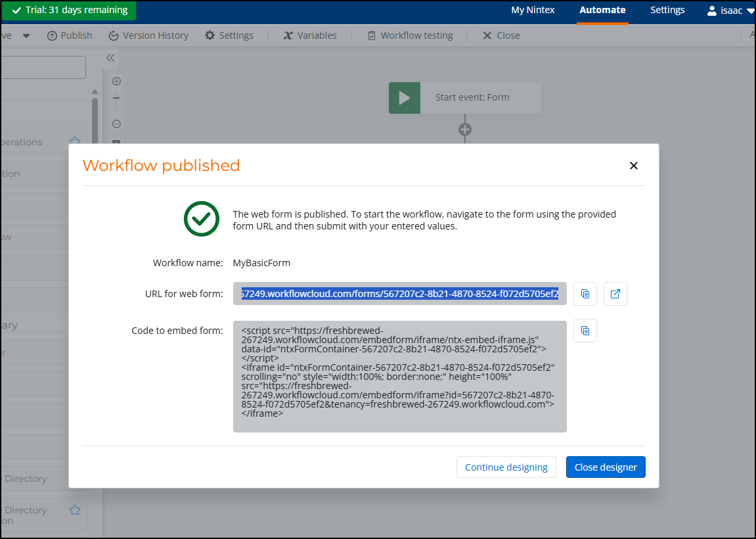
Task: Switch to Automate tab
Action: [602, 10]
